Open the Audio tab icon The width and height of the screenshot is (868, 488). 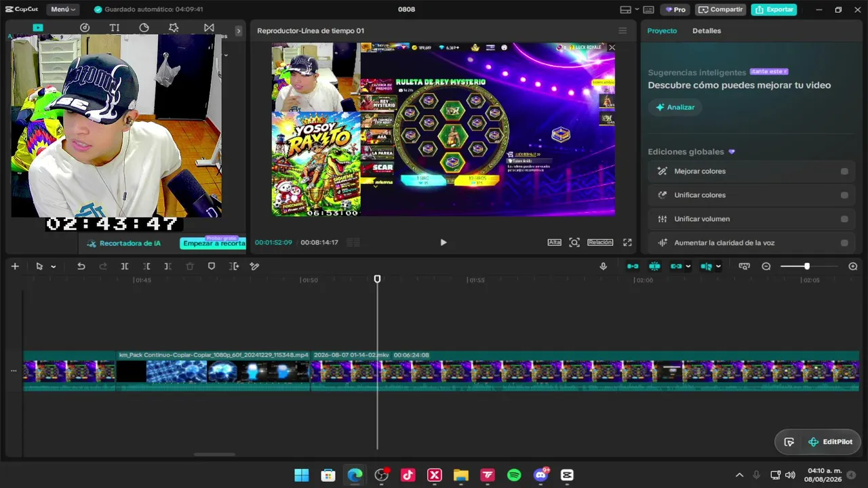coord(84,28)
